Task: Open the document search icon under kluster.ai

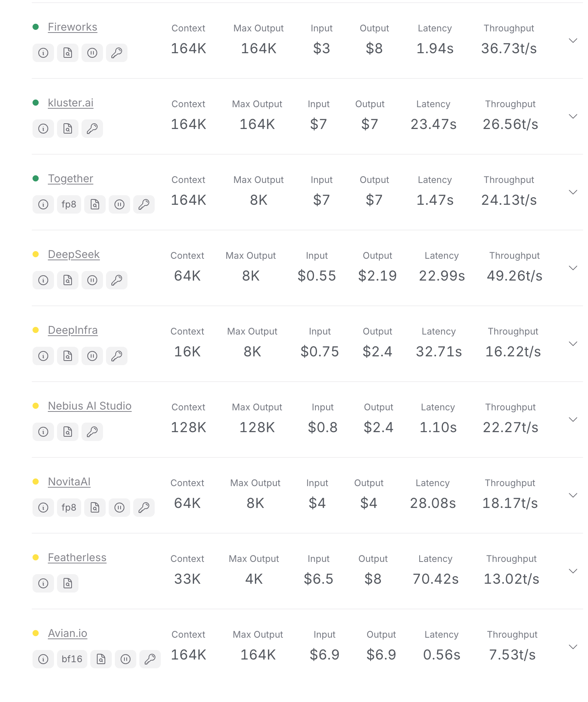Action: tap(68, 129)
